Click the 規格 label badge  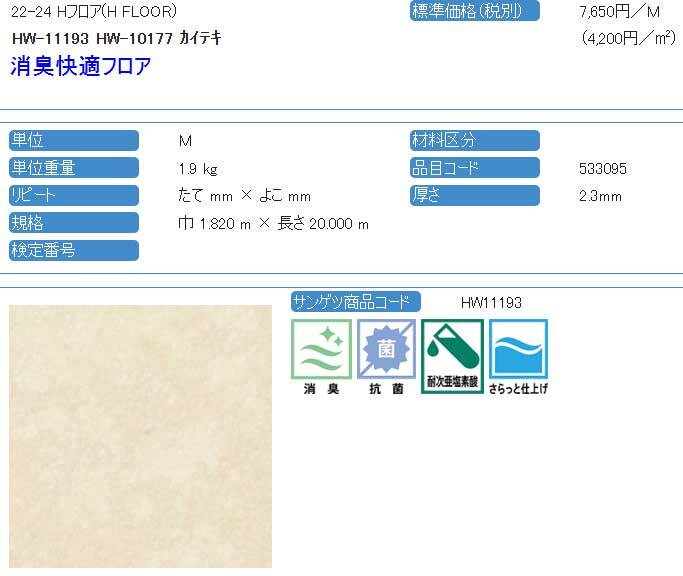pos(74,223)
